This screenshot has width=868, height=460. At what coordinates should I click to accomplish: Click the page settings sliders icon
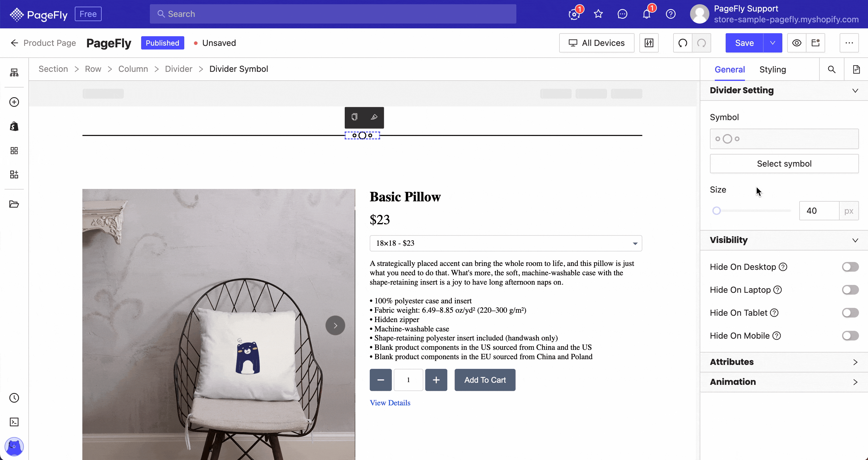click(x=649, y=43)
